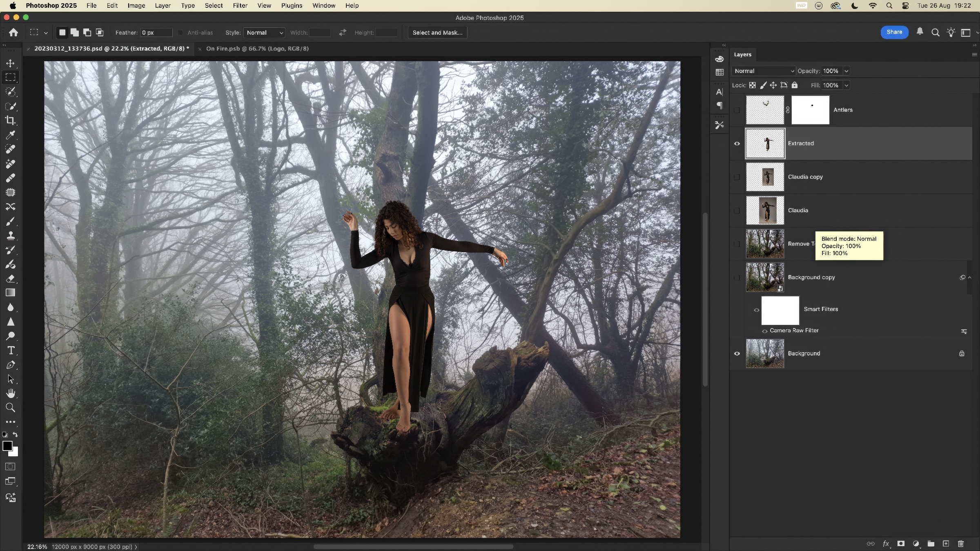Open the Filter menu

(240, 6)
